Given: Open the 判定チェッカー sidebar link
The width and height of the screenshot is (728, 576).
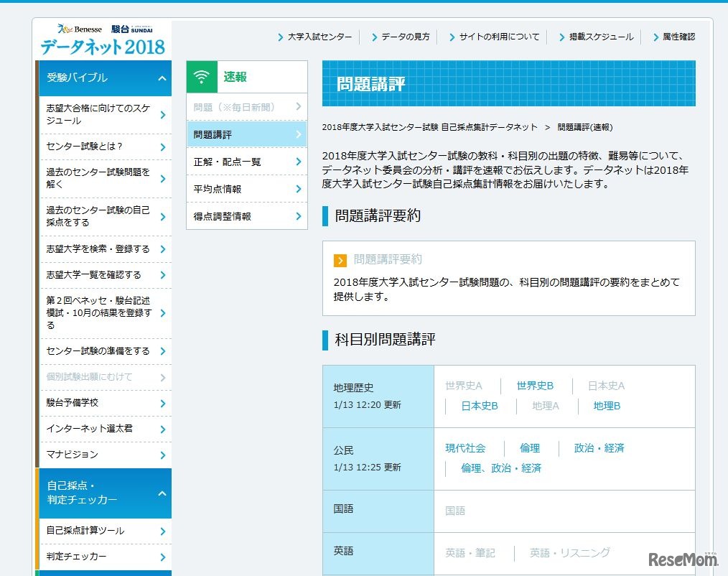Looking at the screenshot, I should point(75,556).
